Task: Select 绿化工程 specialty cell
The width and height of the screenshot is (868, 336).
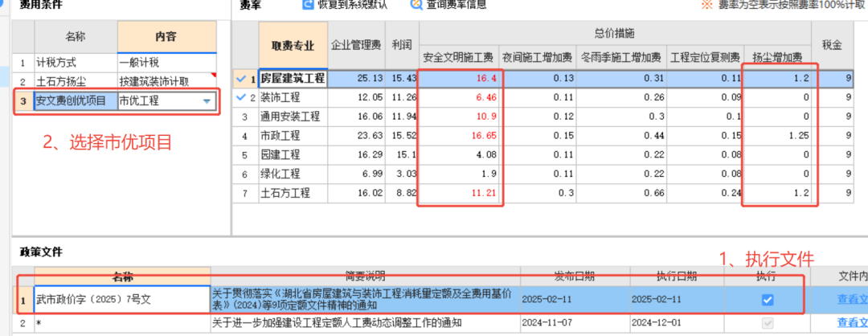Action: [293, 174]
